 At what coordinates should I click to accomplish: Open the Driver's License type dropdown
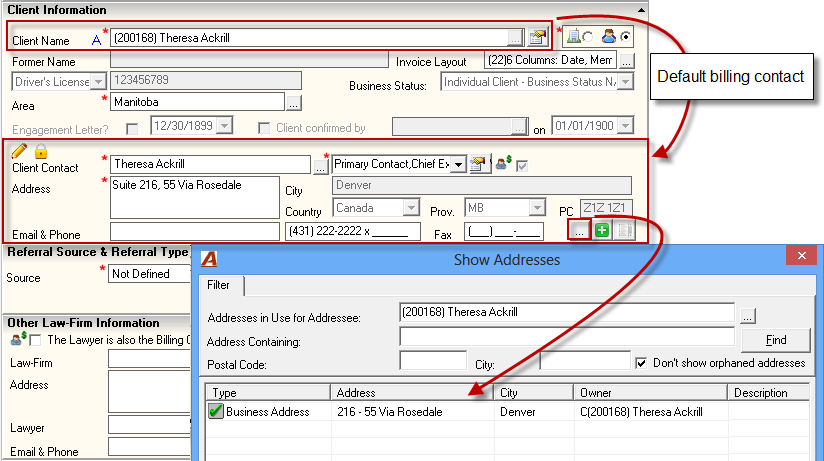click(98, 82)
